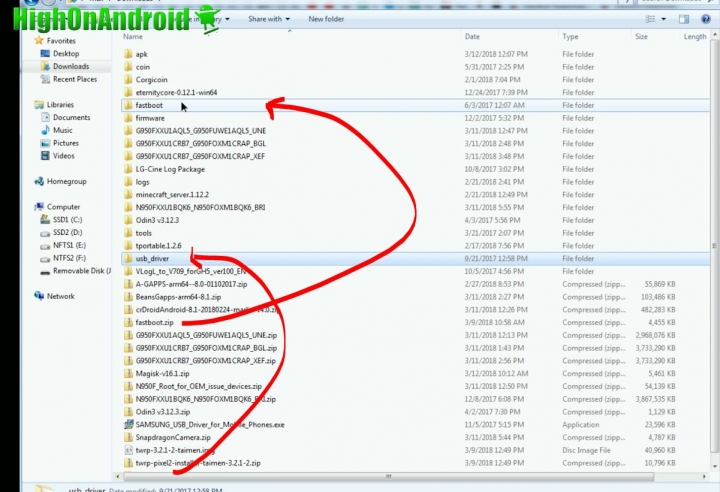This screenshot has width=720, height=492.
Task: Select G950FXXU1CRB7_G950FOXM1CRAP_BGL folder
Action: (201, 143)
